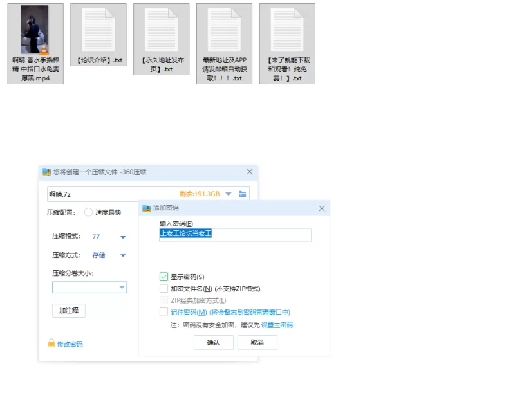Click the 剩余:191.3GB free space text

(200, 194)
